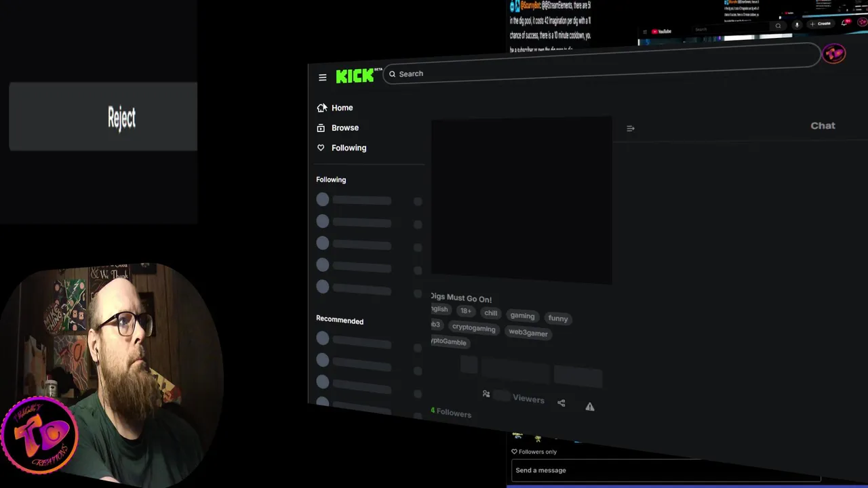The width and height of the screenshot is (868, 488).
Task: Click YouTube voice search microphone icon
Action: click(x=797, y=25)
